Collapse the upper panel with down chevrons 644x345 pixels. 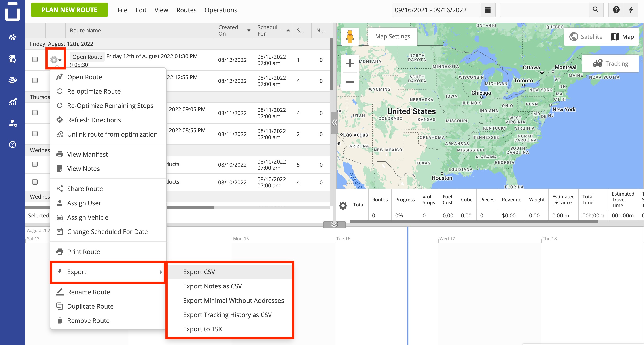pos(334,225)
